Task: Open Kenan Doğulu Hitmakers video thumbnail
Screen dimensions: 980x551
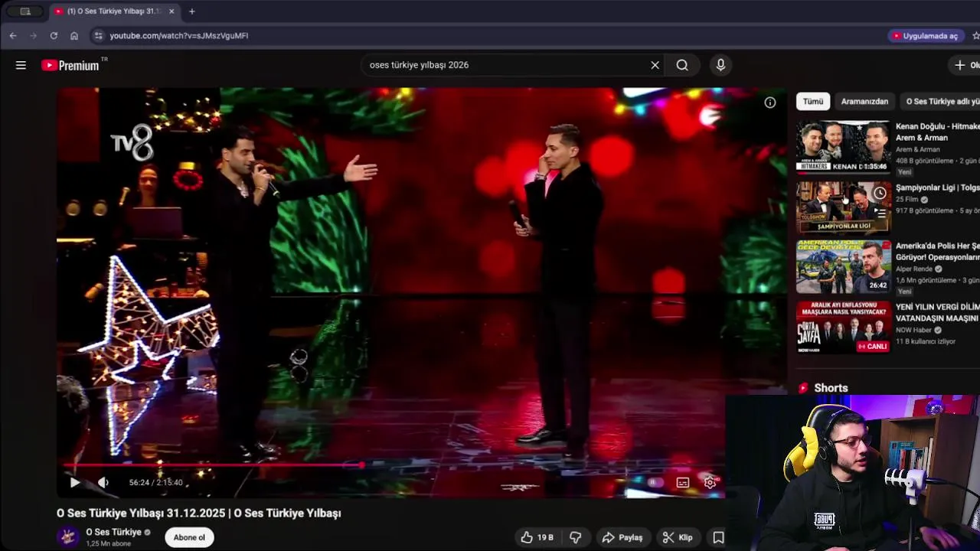Action: click(x=844, y=147)
